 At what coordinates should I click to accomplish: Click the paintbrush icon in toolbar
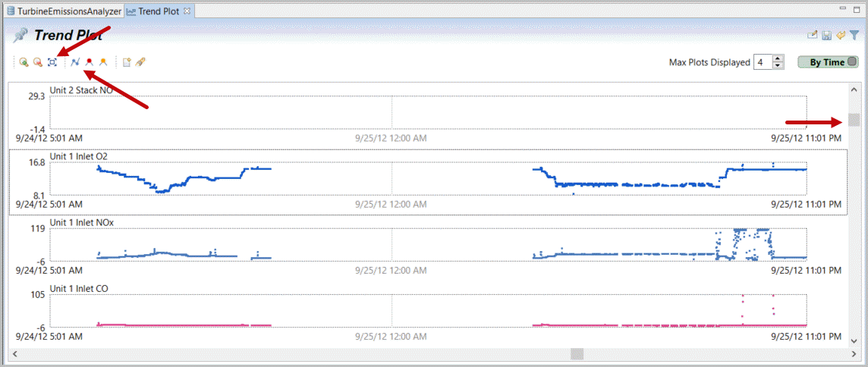pos(140,62)
